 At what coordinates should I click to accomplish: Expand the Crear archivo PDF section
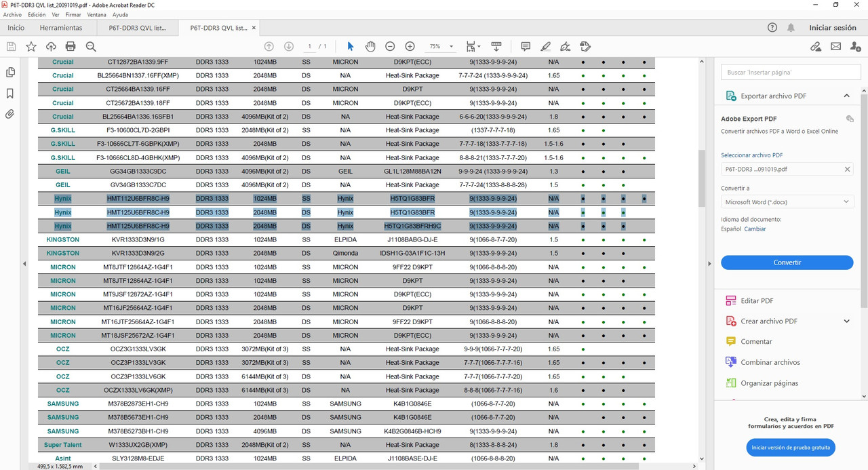(847, 321)
